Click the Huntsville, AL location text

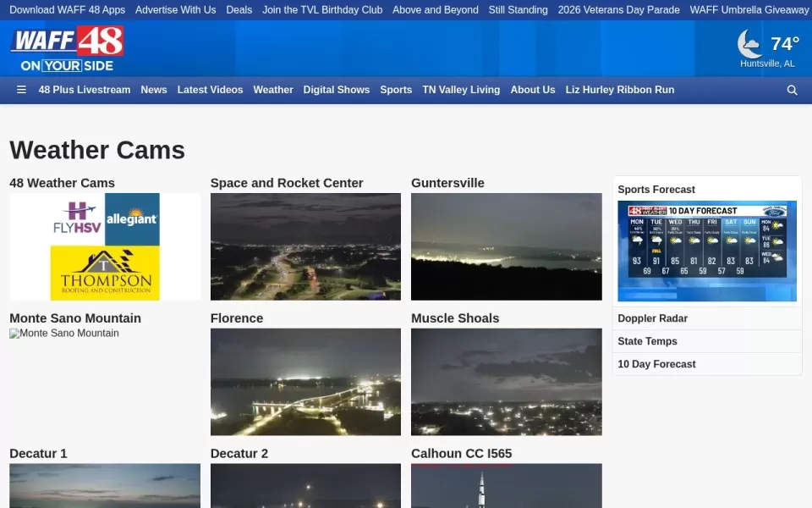click(767, 63)
